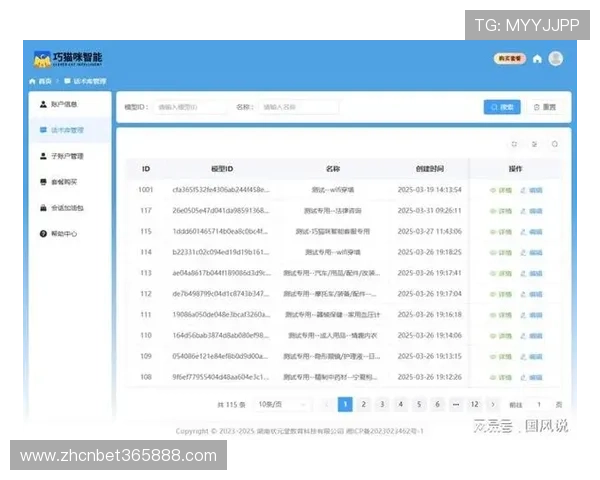Go to page 6 in pagination
Viewport: 600px width, 480px height.
pos(437,405)
